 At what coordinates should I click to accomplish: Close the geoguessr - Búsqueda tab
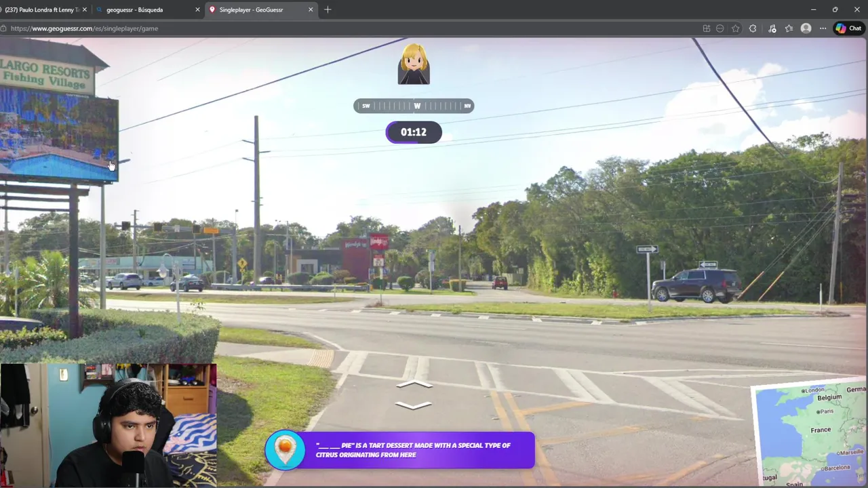(x=198, y=9)
